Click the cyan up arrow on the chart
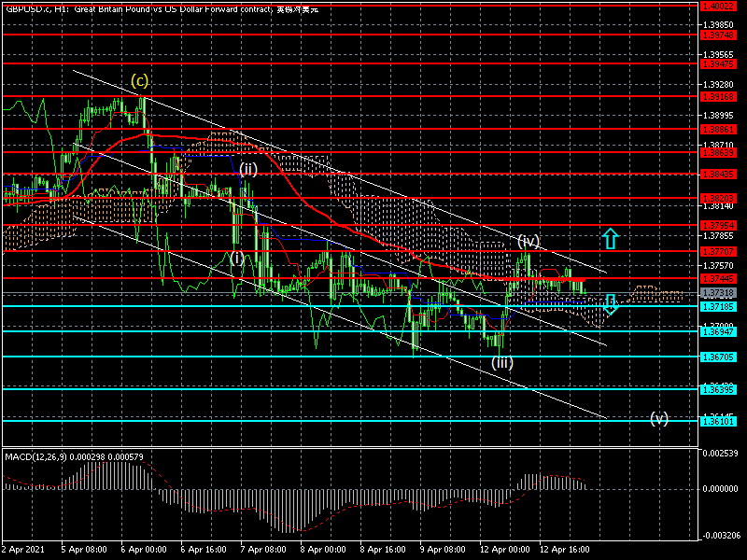This screenshot has height=560, width=747. click(x=611, y=239)
